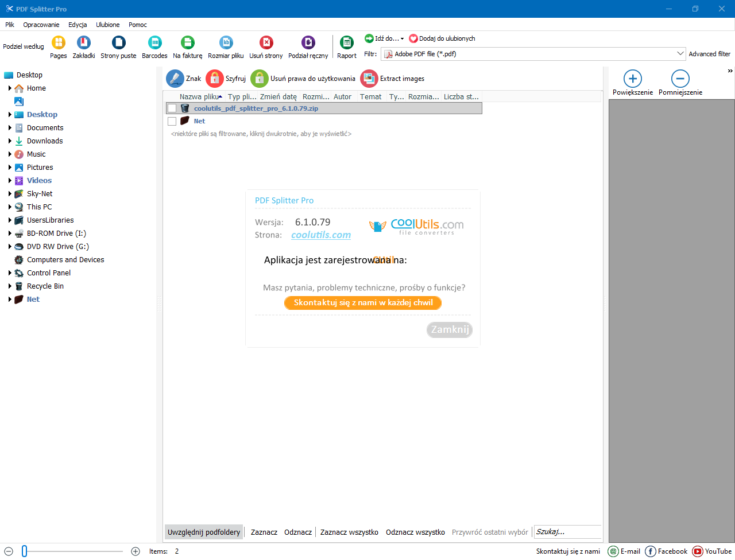The width and height of the screenshot is (735, 560).
Task: Expand the Control Panel tree node
Action: point(10,273)
